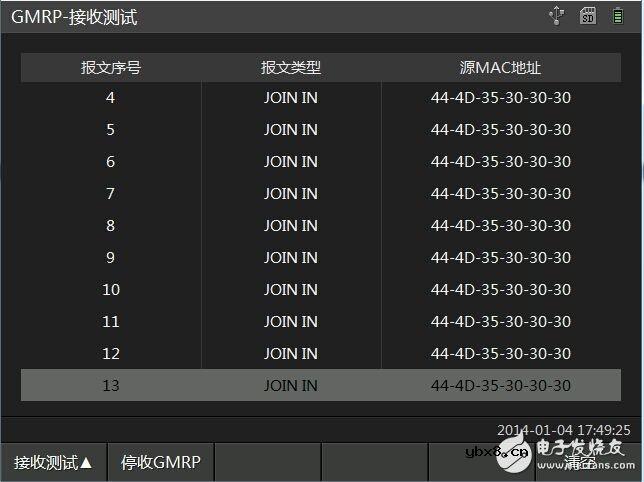Click the 停收GMRP button
Image resolution: width=644 pixels, height=482 pixels.
coord(161,462)
